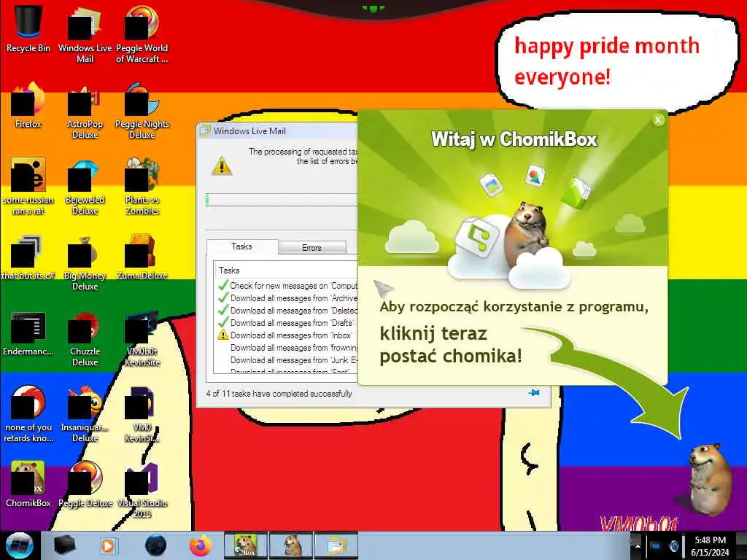Open Plants vs Zombies desktop icon

pos(142,186)
